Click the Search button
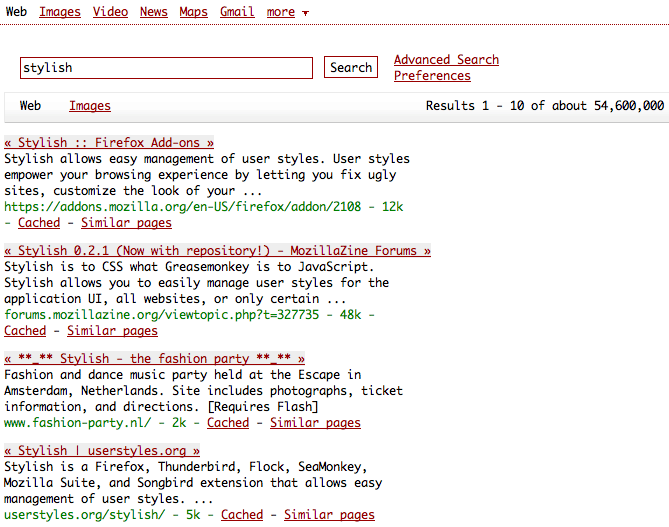The height and width of the screenshot is (527, 669). (351, 67)
